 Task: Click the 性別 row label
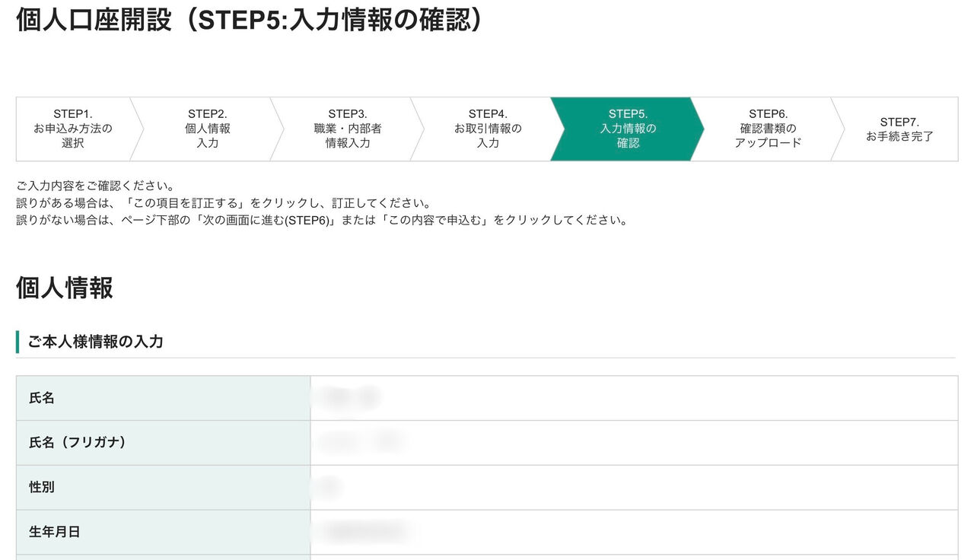(42, 487)
